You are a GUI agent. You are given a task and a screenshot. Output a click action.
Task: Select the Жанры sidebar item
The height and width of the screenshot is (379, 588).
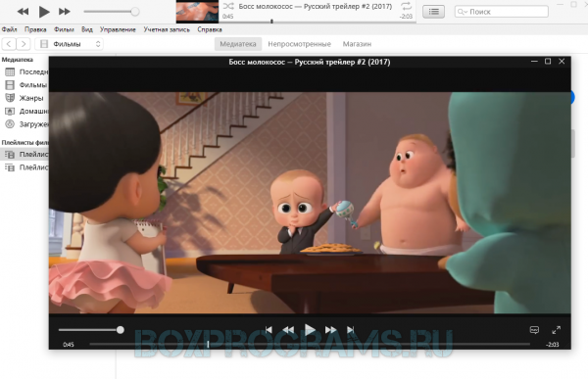[24, 98]
